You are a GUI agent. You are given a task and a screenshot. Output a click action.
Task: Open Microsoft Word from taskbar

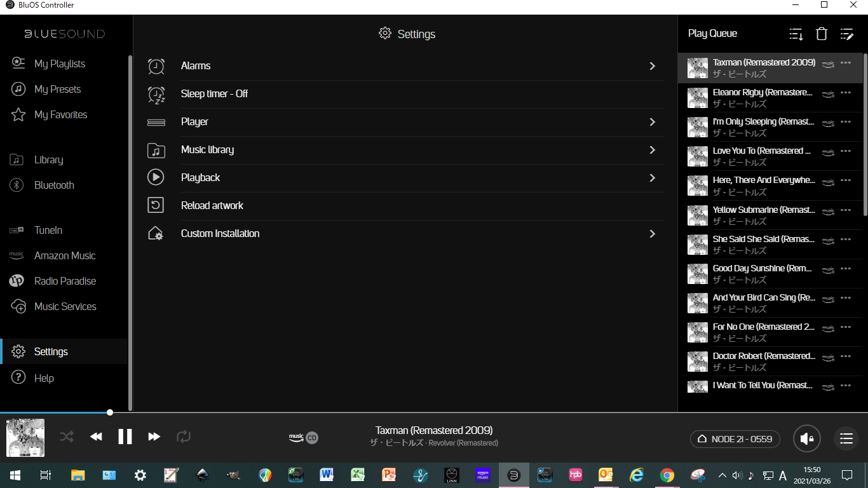[327, 475]
